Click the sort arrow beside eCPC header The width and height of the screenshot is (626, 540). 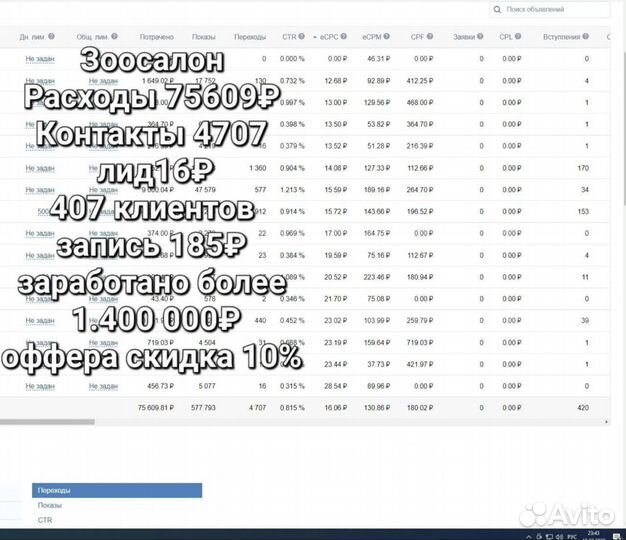(314, 37)
